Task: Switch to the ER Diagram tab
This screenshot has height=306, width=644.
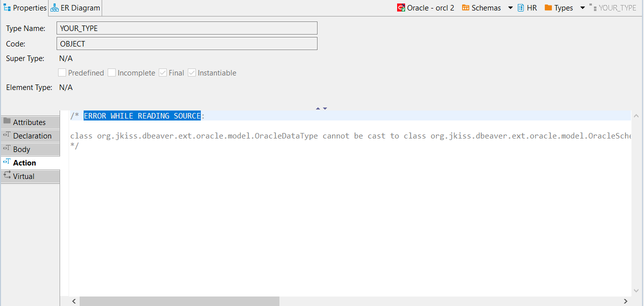Action: click(75, 7)
